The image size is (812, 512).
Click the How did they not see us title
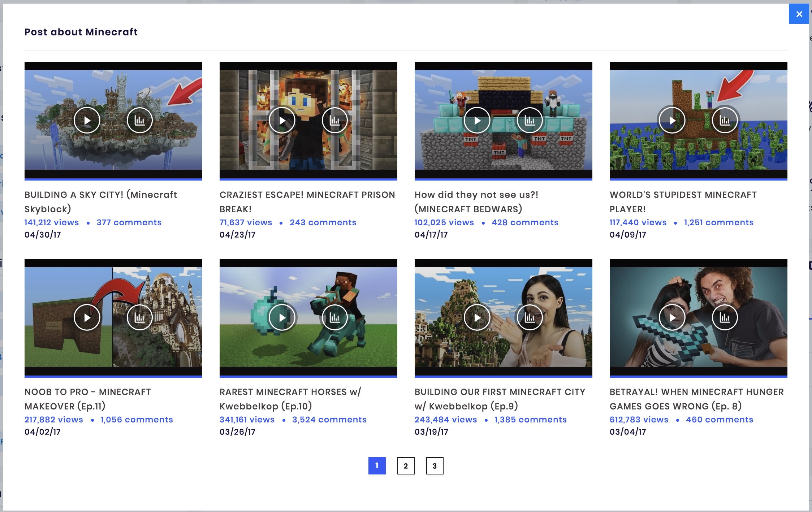click(476, 202)
